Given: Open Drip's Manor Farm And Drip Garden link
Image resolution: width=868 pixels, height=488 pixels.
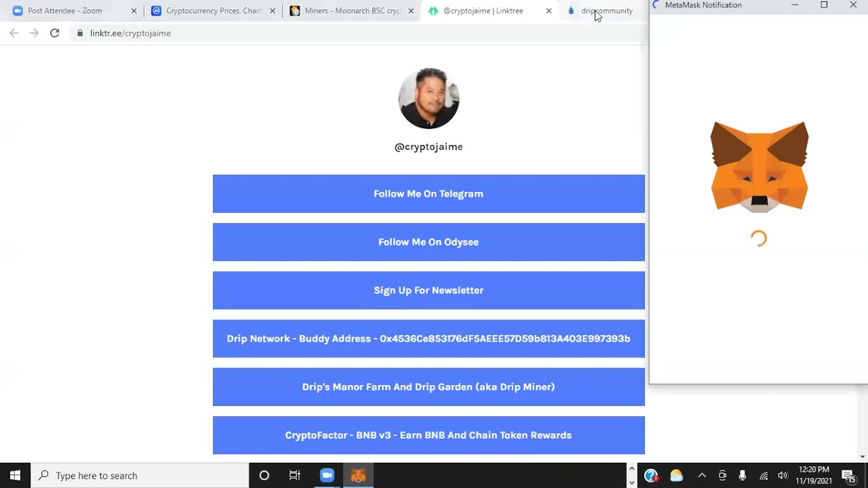Looking at the screenshot, I should coord(429,387).
